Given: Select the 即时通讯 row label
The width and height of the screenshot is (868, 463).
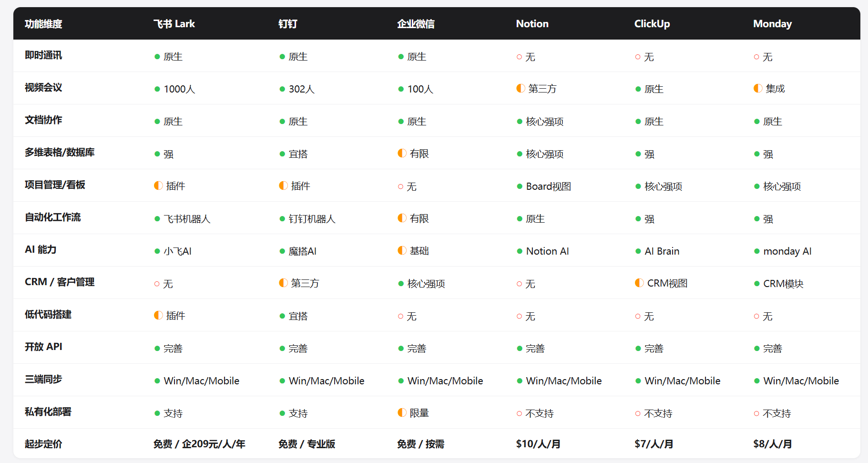Looking at the screenshot, I should pyautogui.click(x=43, y=55).
